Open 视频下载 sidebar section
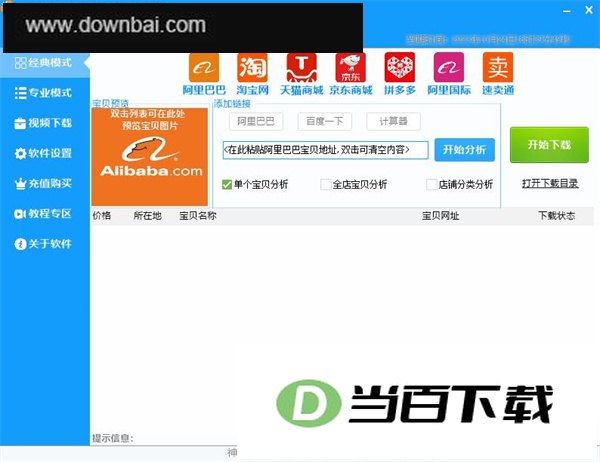 pos(43,123)
